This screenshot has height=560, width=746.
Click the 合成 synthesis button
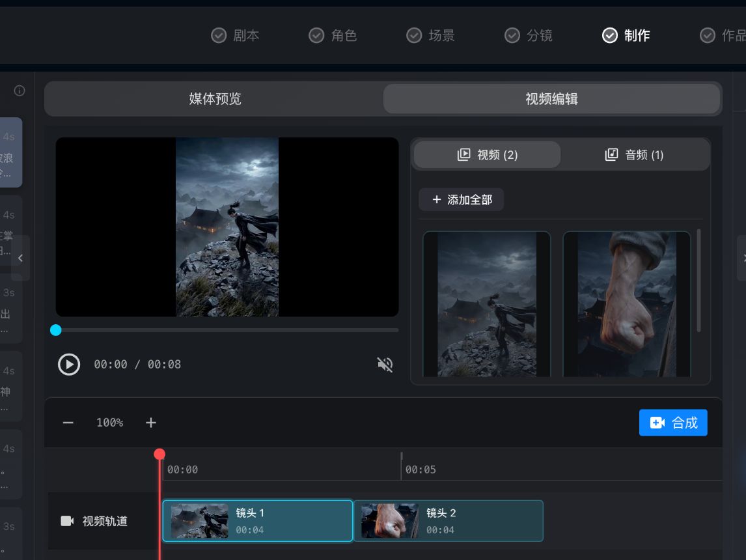tap(673, 422)
